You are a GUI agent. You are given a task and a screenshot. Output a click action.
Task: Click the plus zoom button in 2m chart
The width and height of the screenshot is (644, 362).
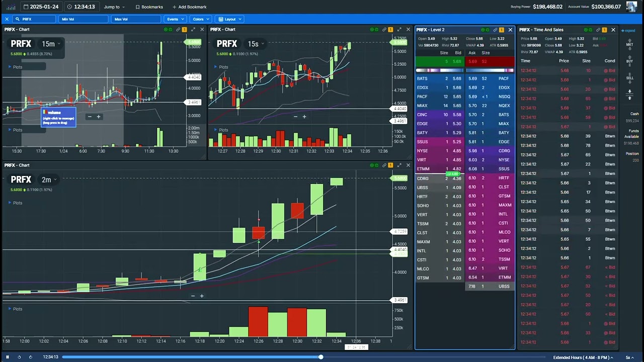(202, 296)
